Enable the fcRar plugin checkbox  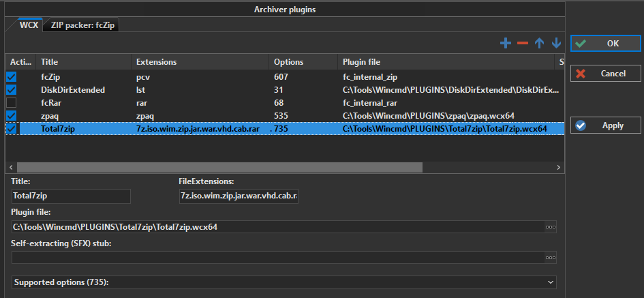click(11, 103)
